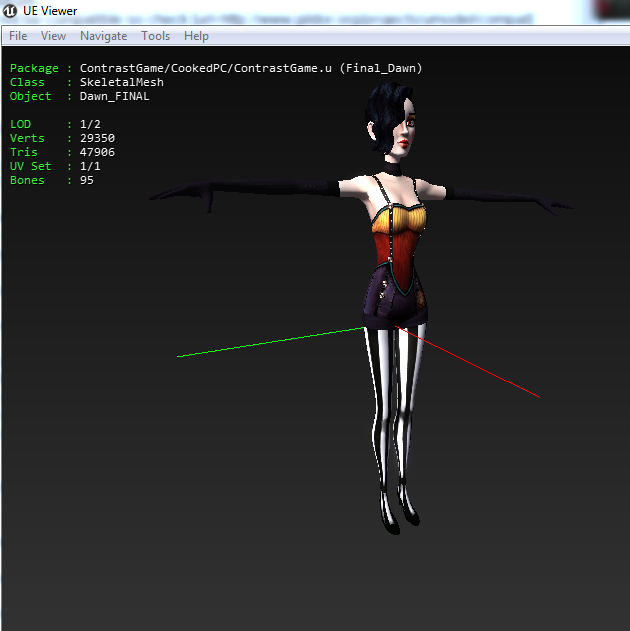Image resolution: width=630 pixels, height=631 pixels.
Task: Open the Tools menu
Action: point(155,36)
